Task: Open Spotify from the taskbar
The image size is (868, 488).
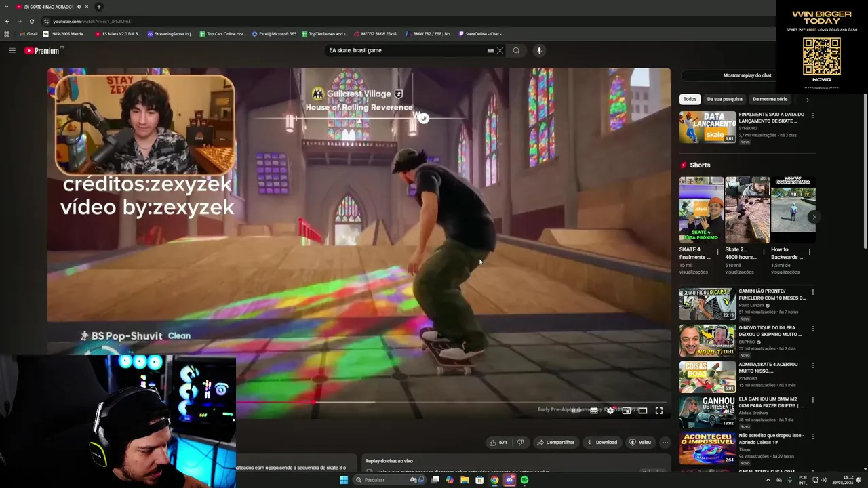Action: (x=524, y=480)
